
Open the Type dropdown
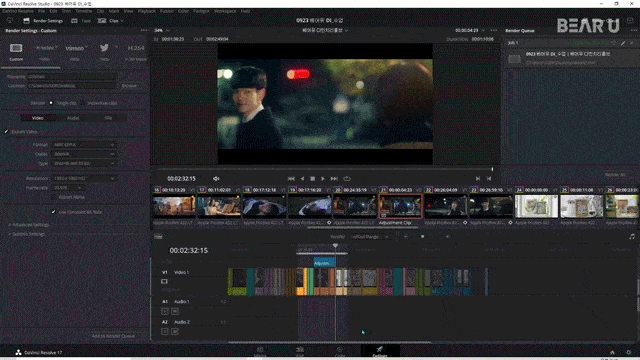point(84,163)
